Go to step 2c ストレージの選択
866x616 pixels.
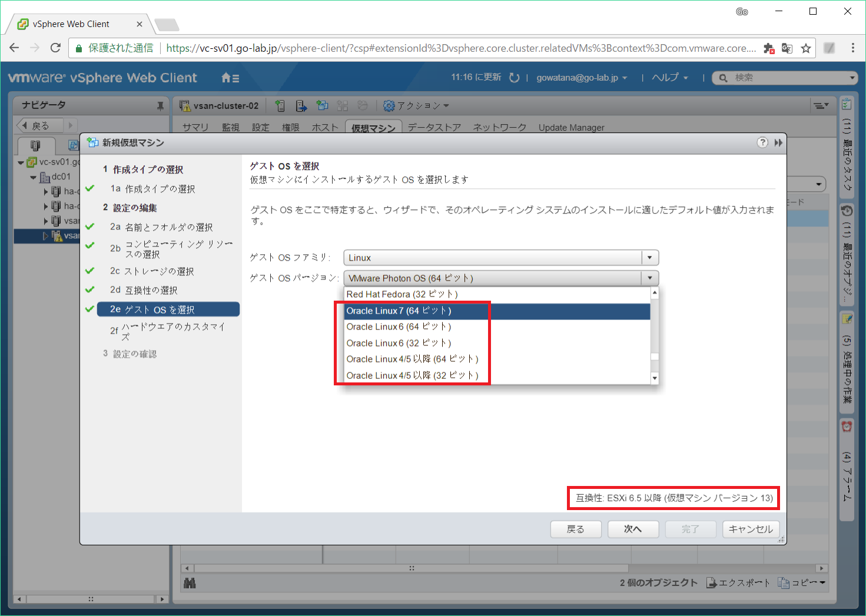coord(152,271)
